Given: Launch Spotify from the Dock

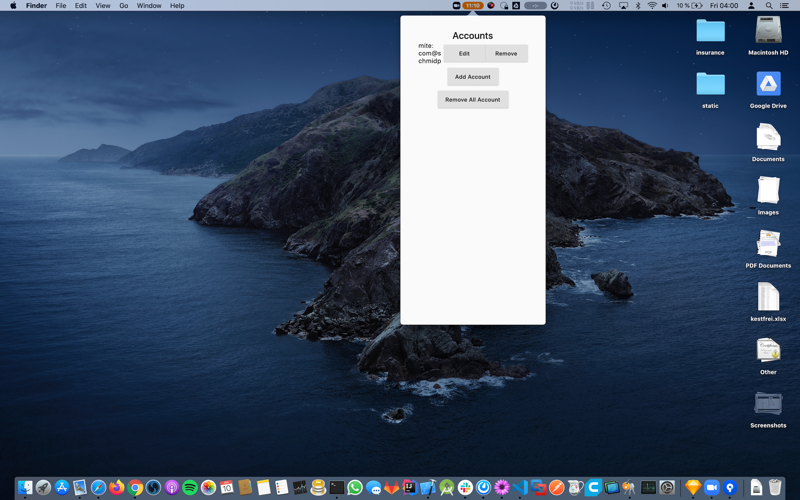Looking at the screenshot, I should (190, 487).
